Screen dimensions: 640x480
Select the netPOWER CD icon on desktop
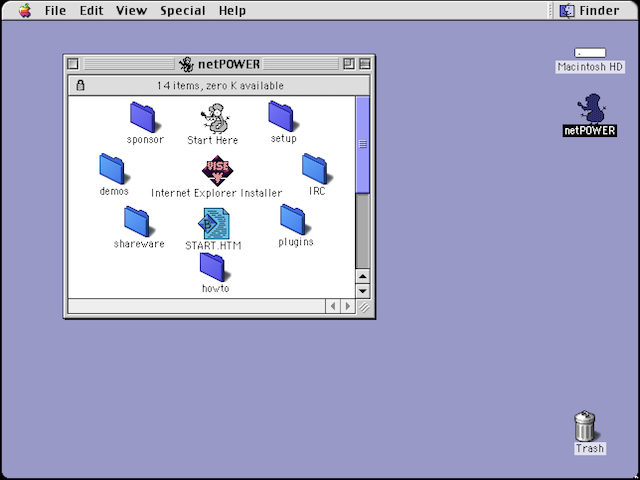pos(591,109)
